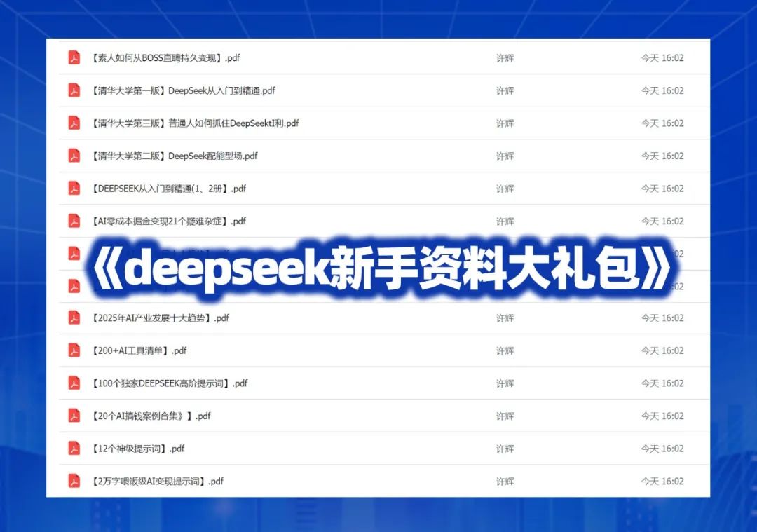757x532 pixels.
Task: Click the PDF icon of 清华大学第二版 file
Action: [74, 156]
